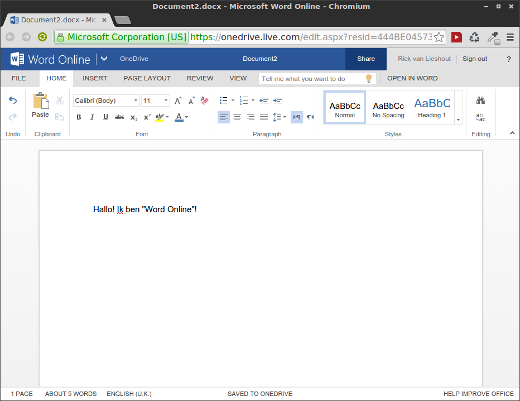Toggle Strikethrough formatting

(x=119, y=117)
